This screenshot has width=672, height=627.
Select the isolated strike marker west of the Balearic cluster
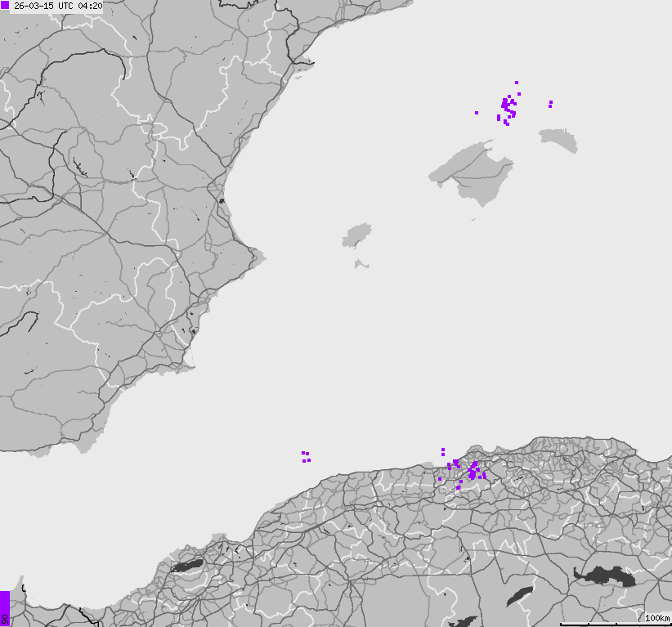point(477,113)
